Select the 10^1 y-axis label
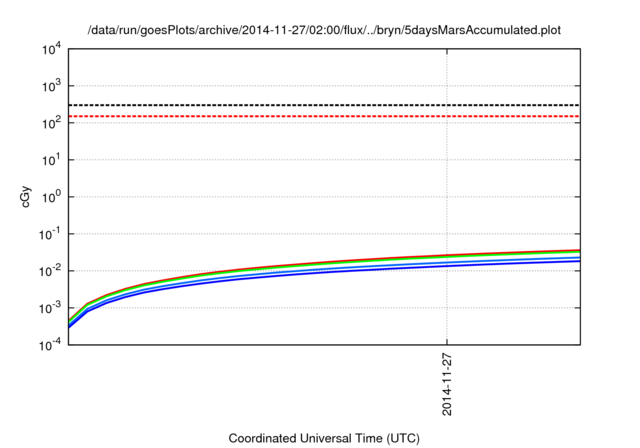 51,160
